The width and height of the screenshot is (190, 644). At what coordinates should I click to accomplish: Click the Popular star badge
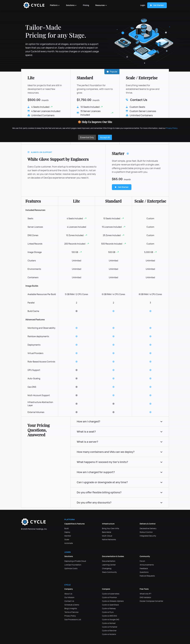112,71
